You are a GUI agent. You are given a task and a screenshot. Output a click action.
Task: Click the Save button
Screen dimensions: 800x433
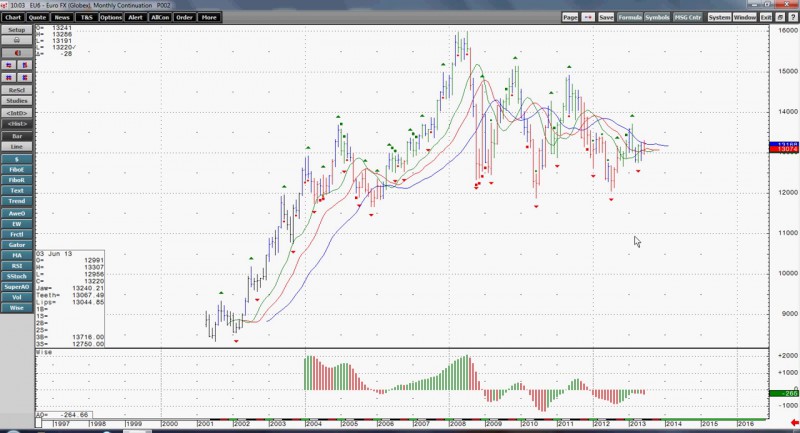606,17
